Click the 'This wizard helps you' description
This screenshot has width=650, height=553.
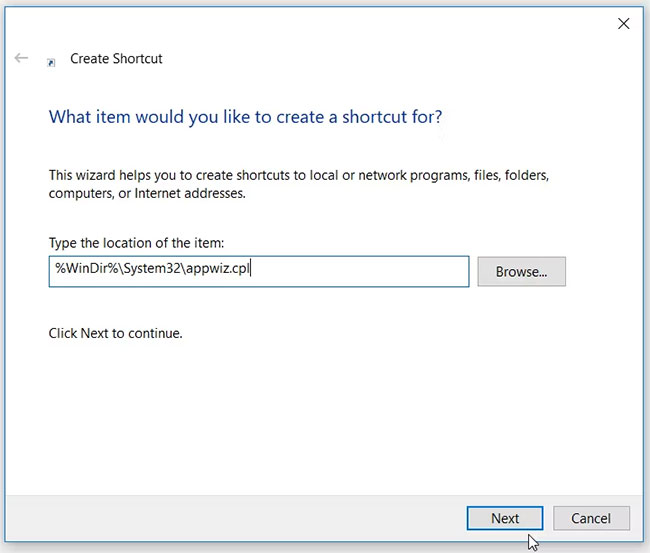click(x=299, y=184)
